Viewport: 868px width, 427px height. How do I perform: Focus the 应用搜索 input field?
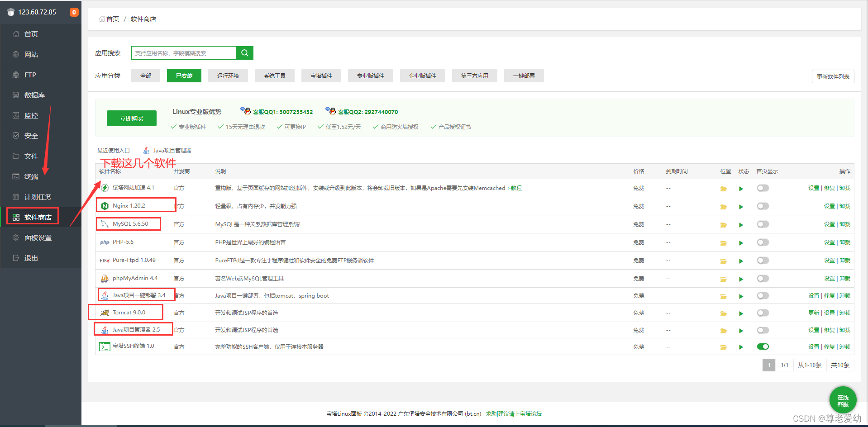(184, 53)
